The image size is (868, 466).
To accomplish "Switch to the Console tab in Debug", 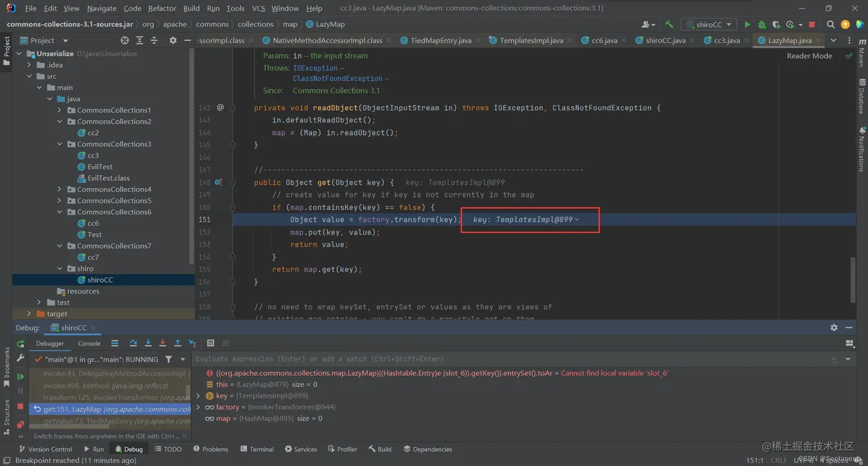I will [89, 343].
